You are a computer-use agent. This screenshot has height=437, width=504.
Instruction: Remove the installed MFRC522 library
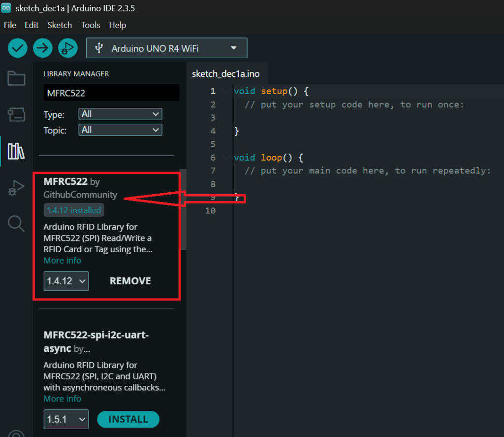coord(129,281)
